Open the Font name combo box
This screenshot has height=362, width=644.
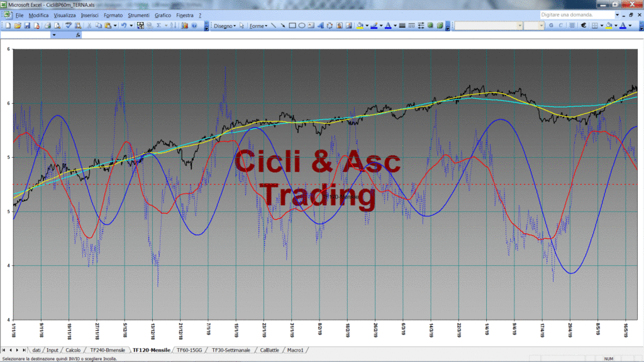(489, 25)
